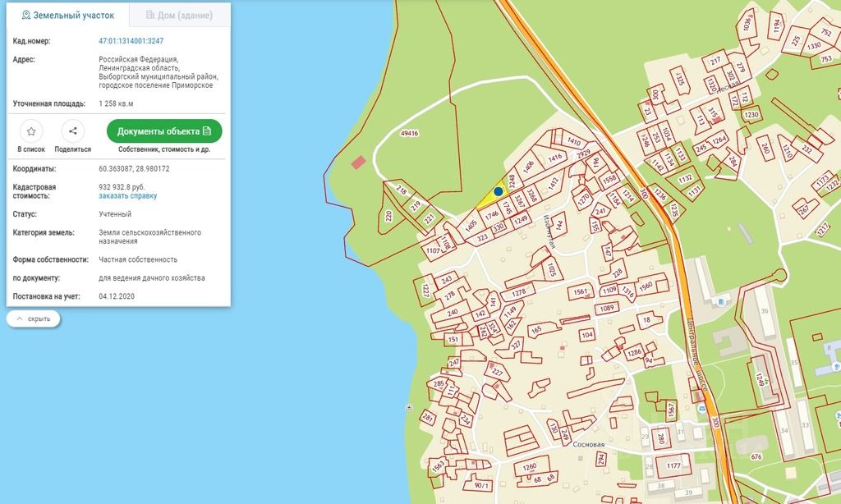
Task: Click the red building marker near shore
Action: (358, 162)
